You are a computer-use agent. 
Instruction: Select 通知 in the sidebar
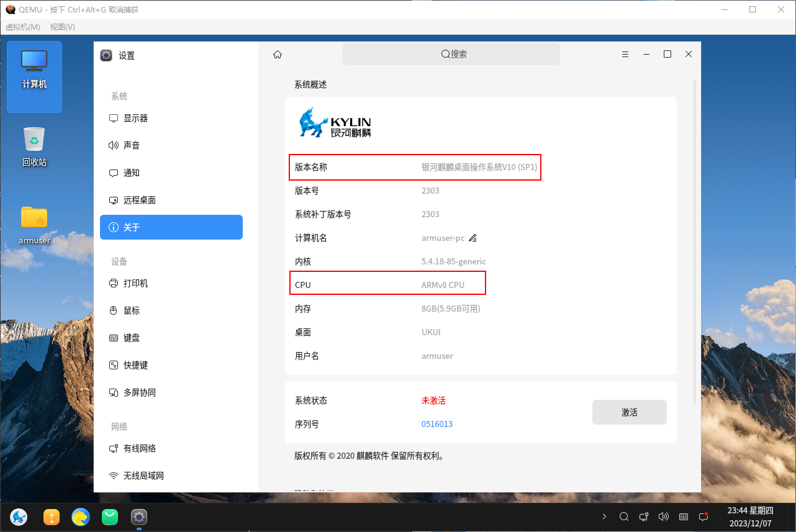pyautogui.click(x=171, y=173)
